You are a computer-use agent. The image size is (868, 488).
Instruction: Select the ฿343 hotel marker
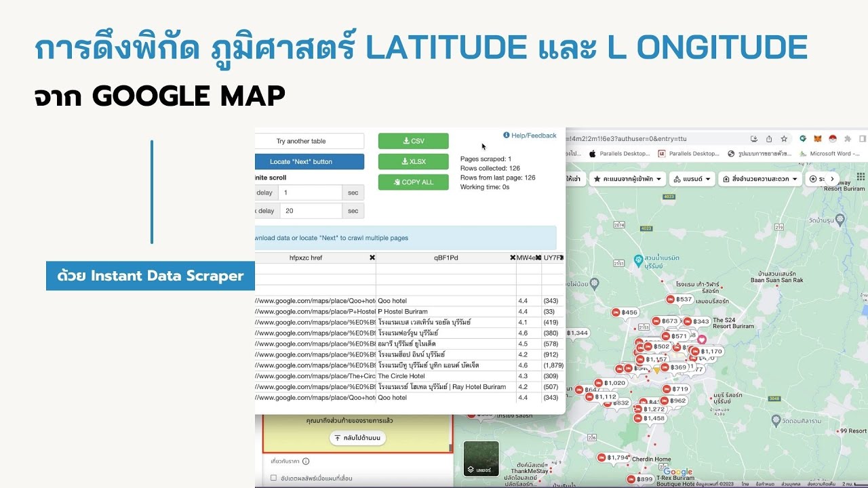point(696,321)
